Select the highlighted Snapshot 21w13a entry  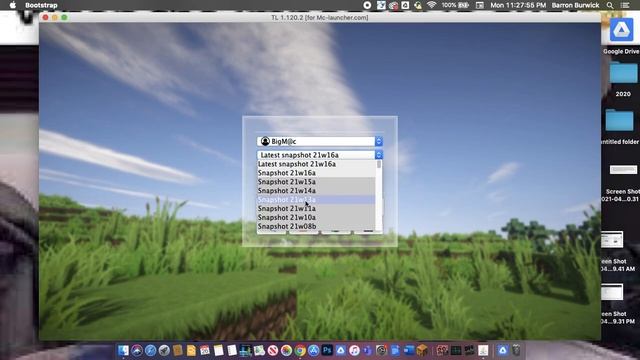(x=316, y=200)
